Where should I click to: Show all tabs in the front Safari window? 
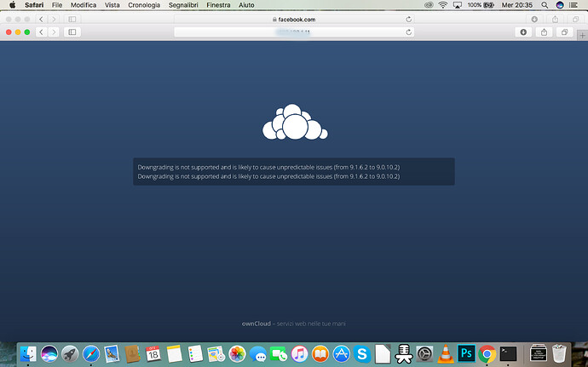coord(564,32)
